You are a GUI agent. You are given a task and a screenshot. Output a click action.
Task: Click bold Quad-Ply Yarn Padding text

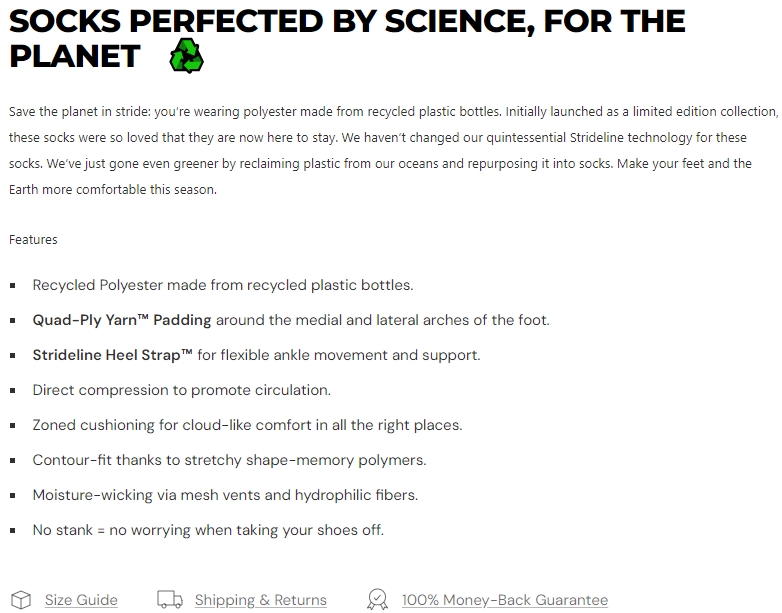(x=122, y=320)
